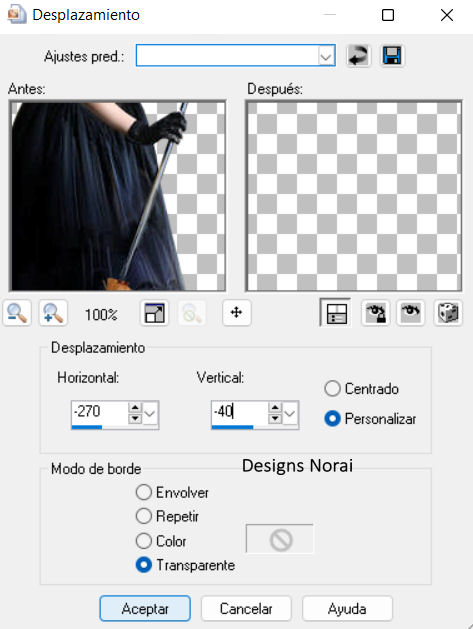Image resolution: width=473 pixels, height=629 pixels.
Task: Save preset with the floppy disk icon
Action: (x=392, y=55)
